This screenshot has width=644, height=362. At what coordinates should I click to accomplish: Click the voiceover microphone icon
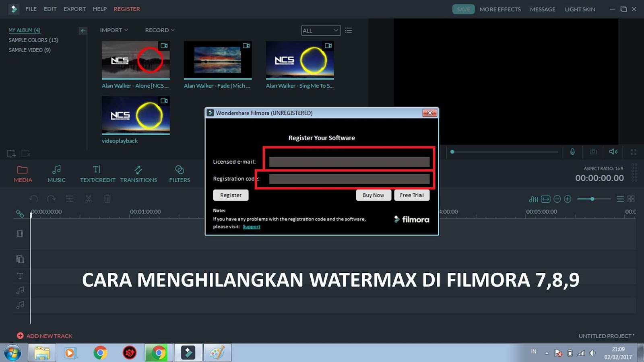572,152
